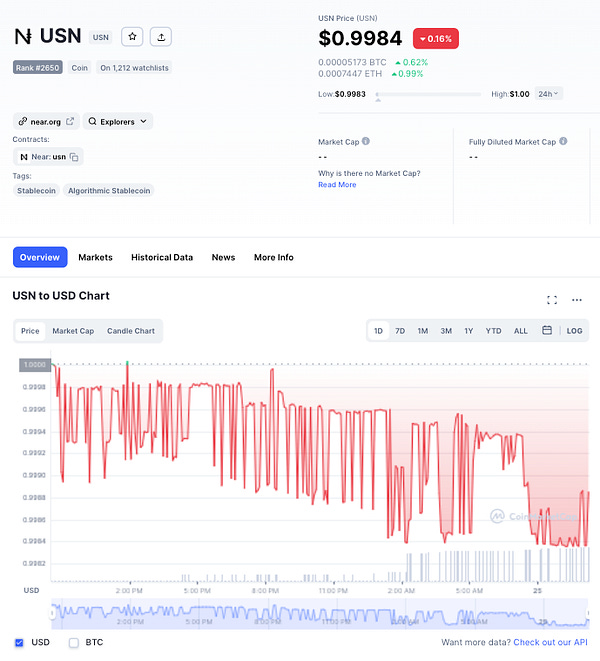The width and height of the screenshot is (600, 661).
Task: Click the 2:00 PM axis label
Action: tap(129, 591)
